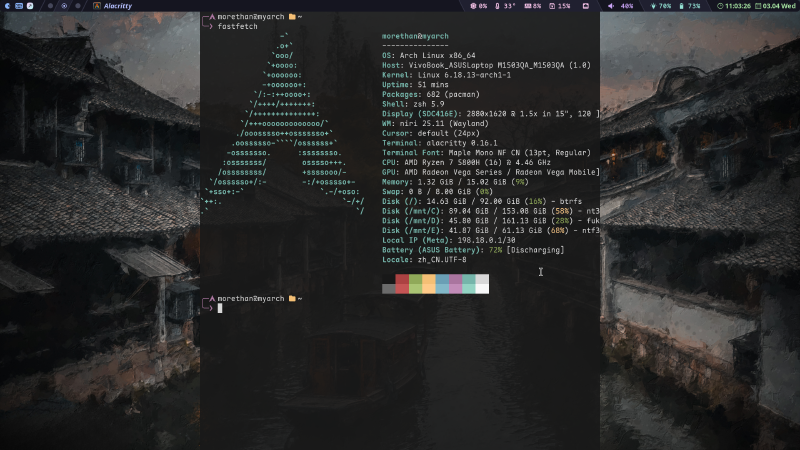This screenshot has height=450, width=800.
Task: Click the disk usage 15% indicator
Action: 560,6
